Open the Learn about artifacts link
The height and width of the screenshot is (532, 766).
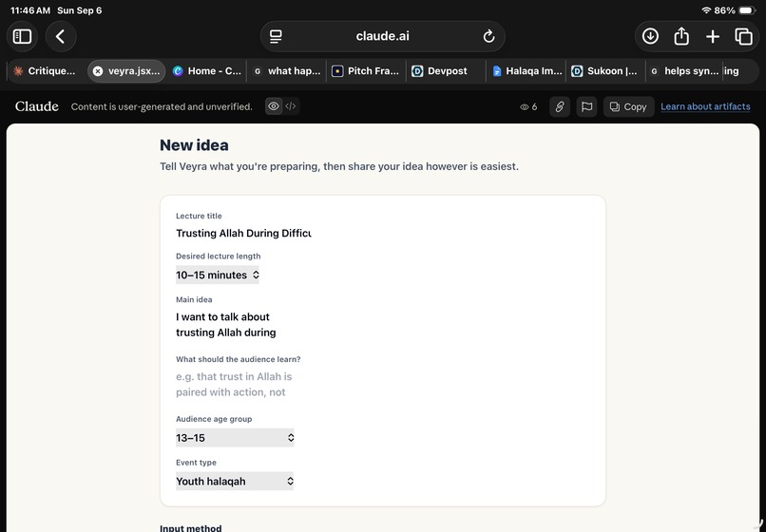705,106
